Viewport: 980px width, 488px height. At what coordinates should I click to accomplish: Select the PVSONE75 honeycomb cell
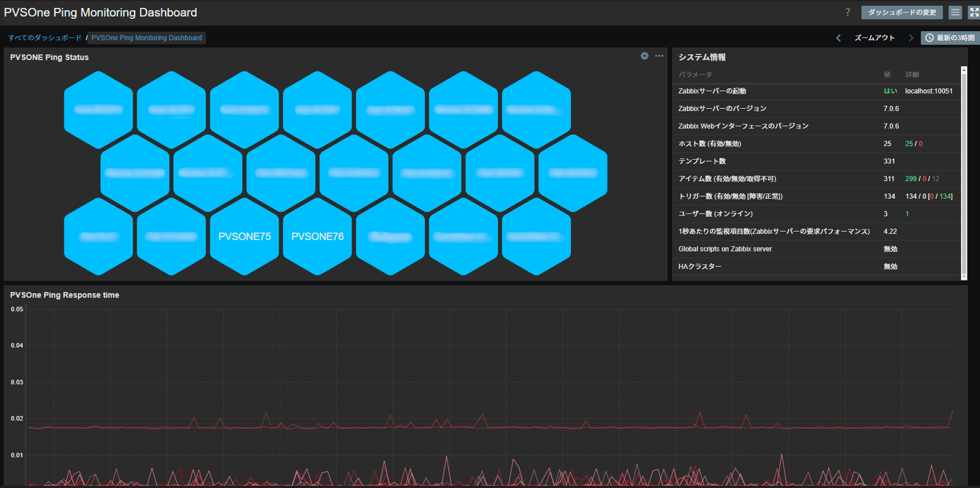pos(245,237)
